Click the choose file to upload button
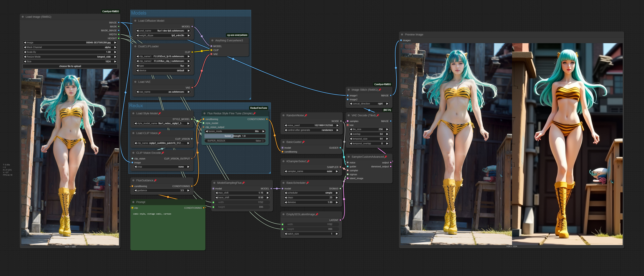This screenshot has height=276, width=644. click(x=70, y=66)
